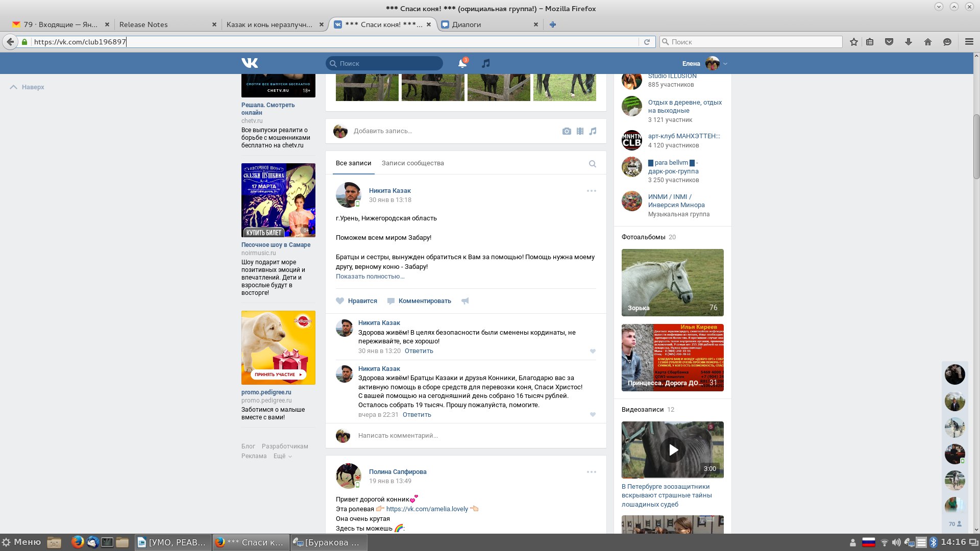
Task: Attach video via film icon in new post
Action: pos(580,131)
